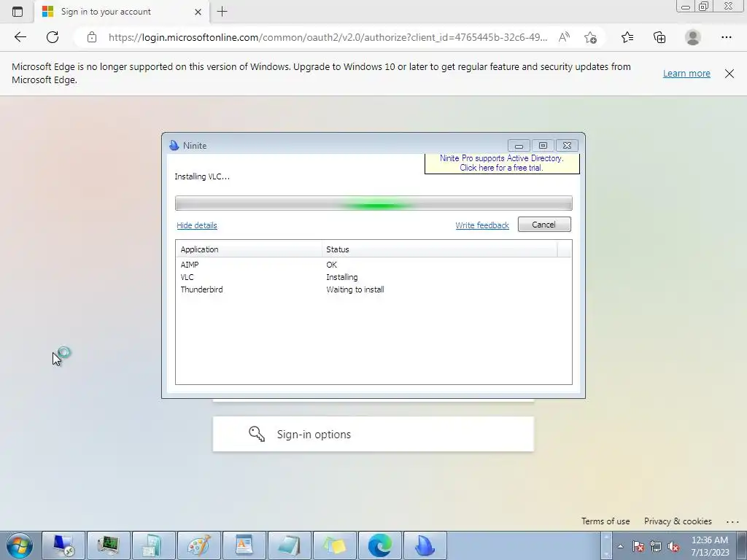Image resolution: width=747 pixels, height=560 pixels.
Task: Open the Favorites list icon
Action: point(627,37)
